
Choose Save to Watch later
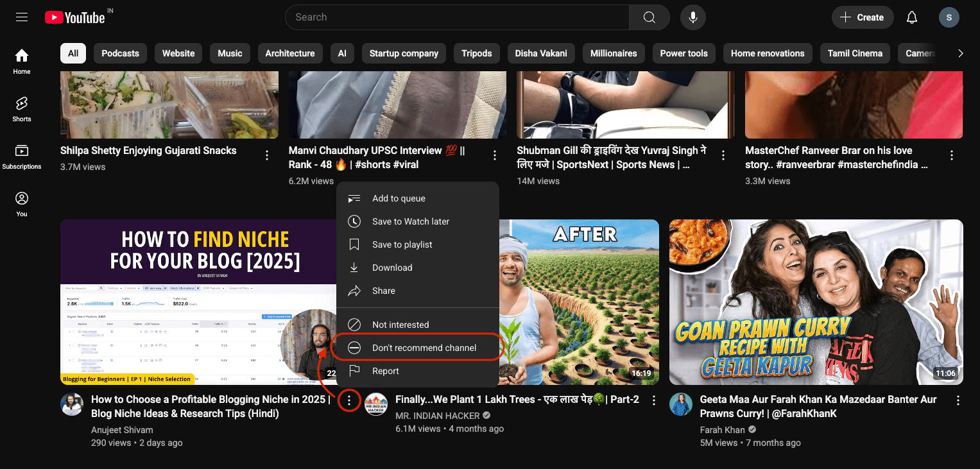click(418, 221)
